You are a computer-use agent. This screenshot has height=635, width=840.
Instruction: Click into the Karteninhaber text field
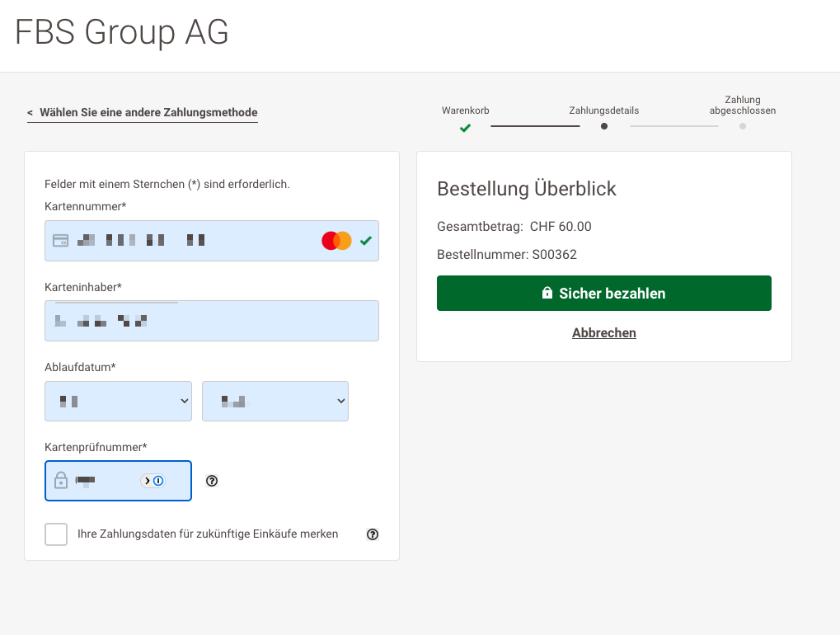click(x=247, y=321)
